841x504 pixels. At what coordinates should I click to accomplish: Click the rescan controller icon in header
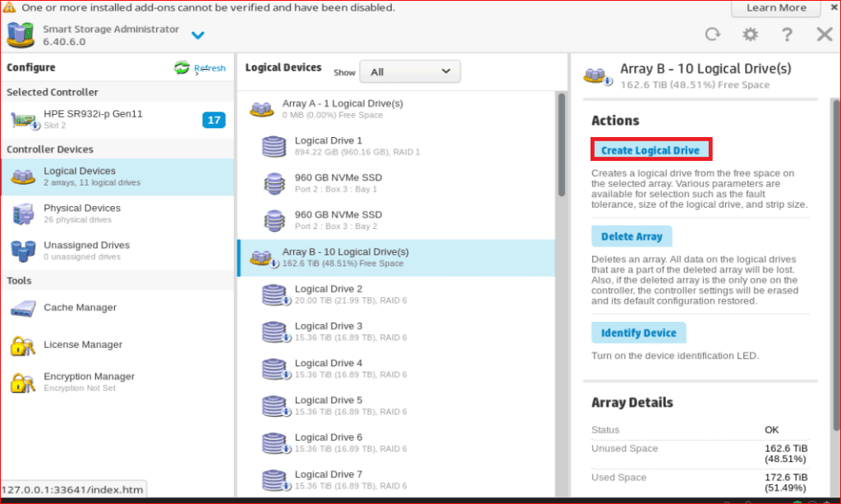click(x=713, y=34)
